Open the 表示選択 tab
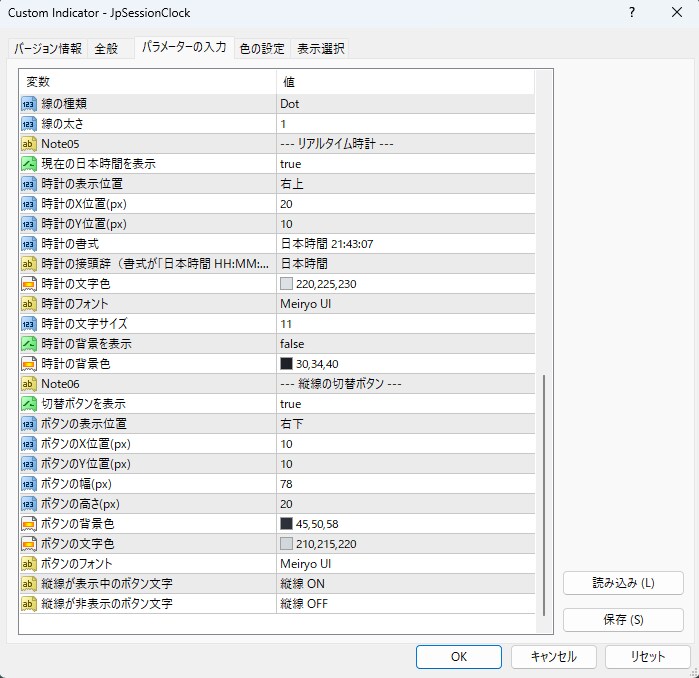 pos(321,48)
